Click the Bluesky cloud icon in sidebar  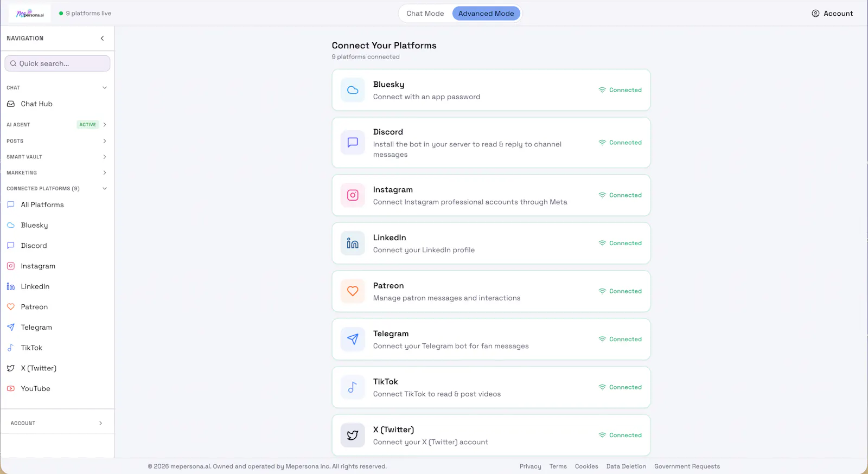[x=11, y=225]
